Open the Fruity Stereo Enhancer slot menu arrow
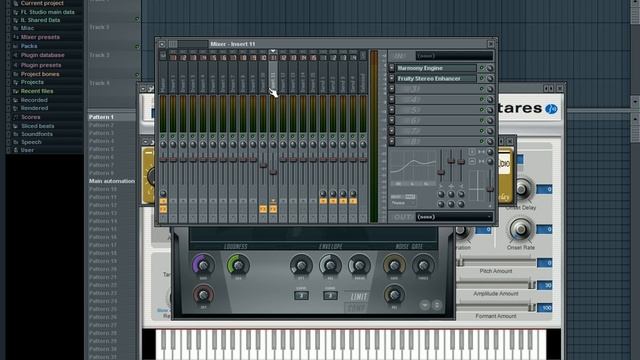The width and height of the screenshot is (640, 360). point(392,78)
